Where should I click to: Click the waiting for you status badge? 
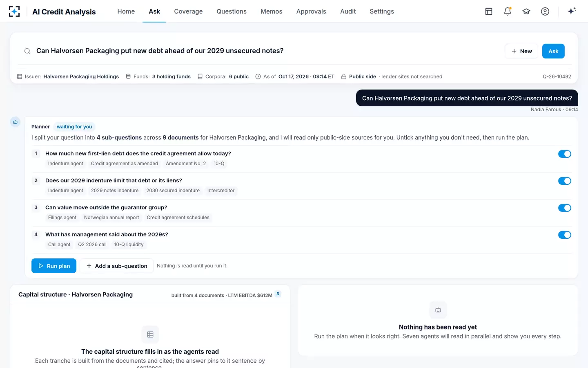pos(74,127)
